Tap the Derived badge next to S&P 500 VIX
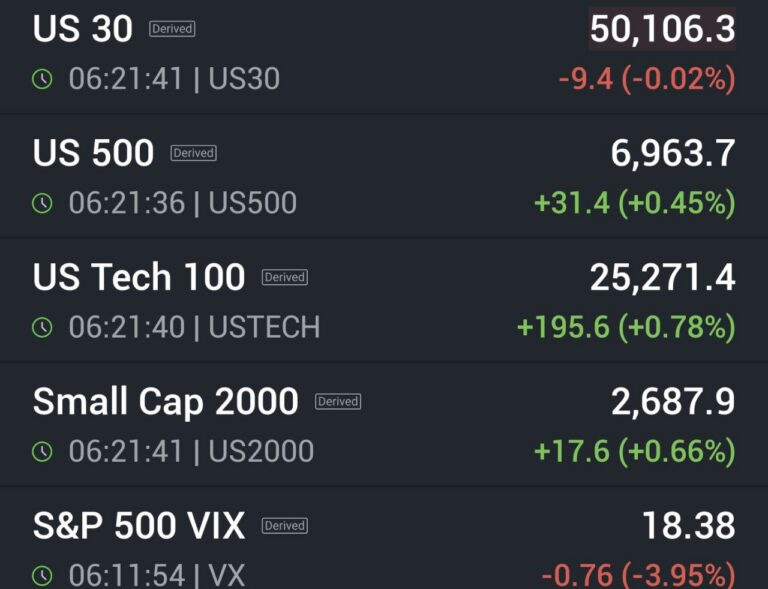The height and width of the screenshot is (589, 768). pyautogui.click(x=284, y=525)
